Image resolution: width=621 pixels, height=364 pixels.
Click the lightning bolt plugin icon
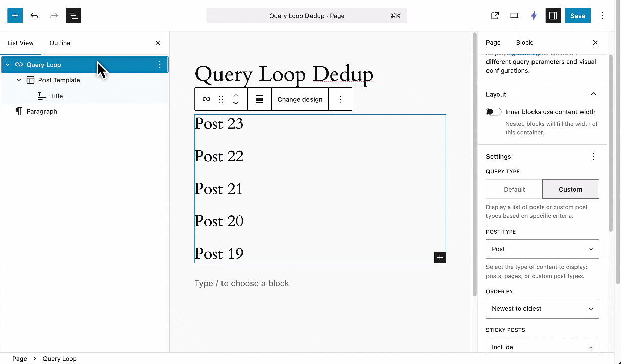[x=534, y=16]
